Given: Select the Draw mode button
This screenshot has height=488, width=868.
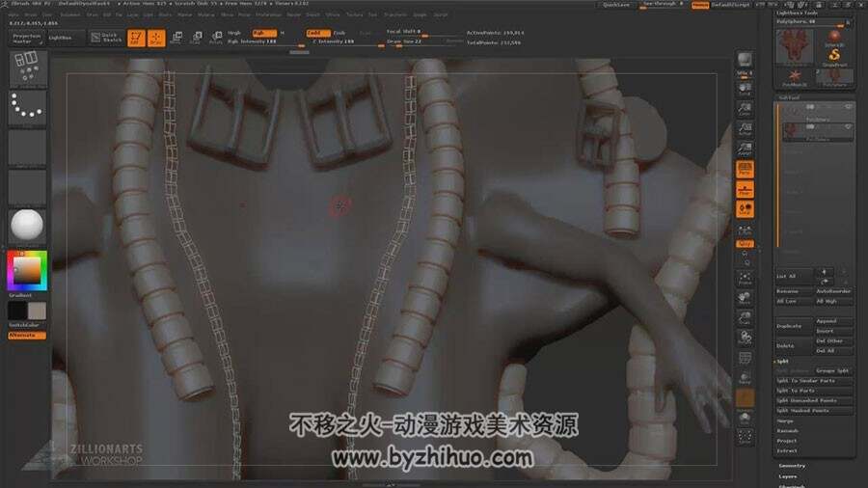Looking at the screenshot, I should tap(156, 38).
